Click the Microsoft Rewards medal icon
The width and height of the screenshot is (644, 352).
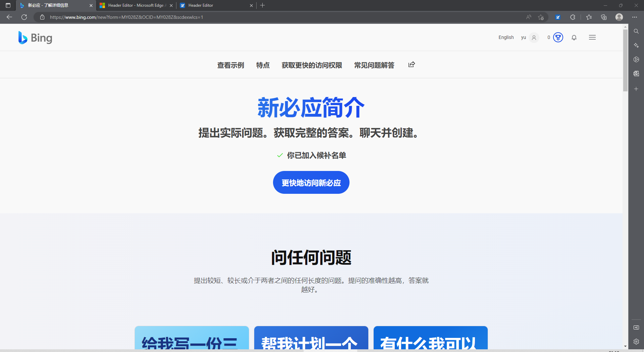click(557, 37)
